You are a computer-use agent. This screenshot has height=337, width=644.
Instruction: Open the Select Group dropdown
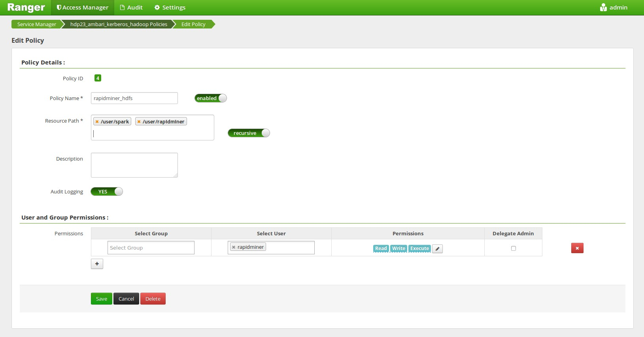[x=151, y=248]
